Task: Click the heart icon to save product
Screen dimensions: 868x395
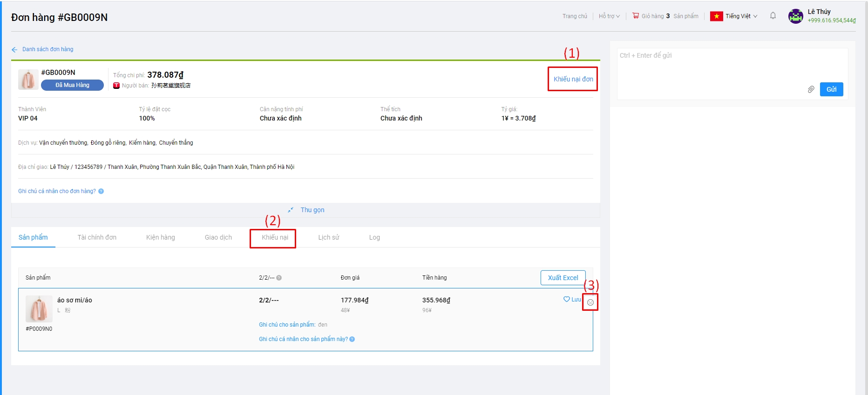Action: point(567,299)
